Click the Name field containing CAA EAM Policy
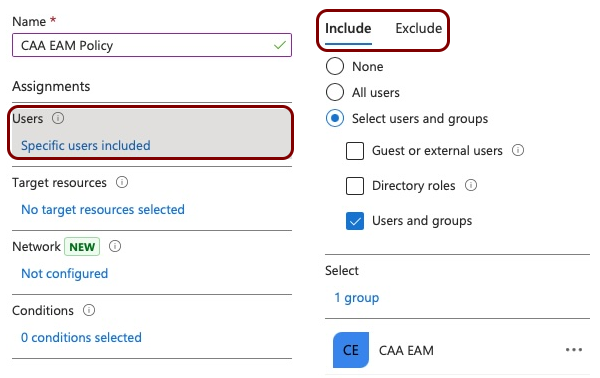 click(x=152, y=45)
